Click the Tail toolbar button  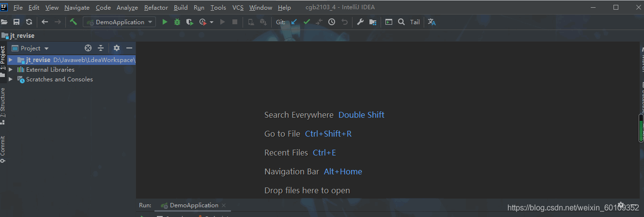click(x=415, y=22)
